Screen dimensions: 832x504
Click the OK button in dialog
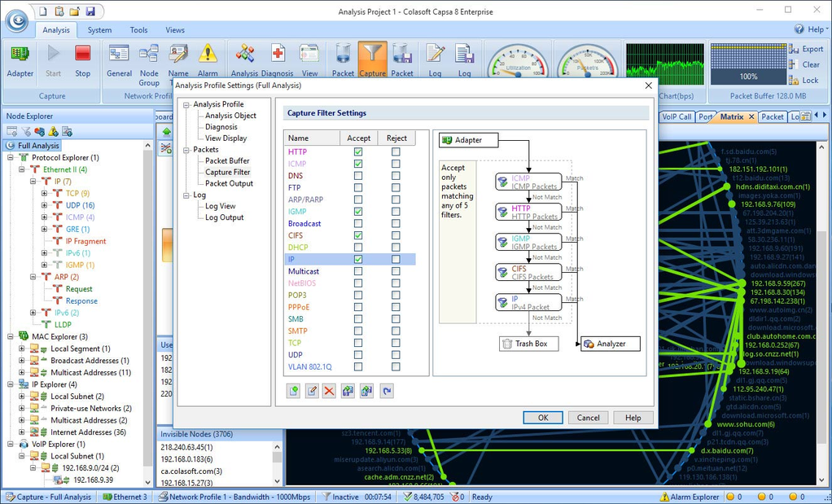click(543, 418)
